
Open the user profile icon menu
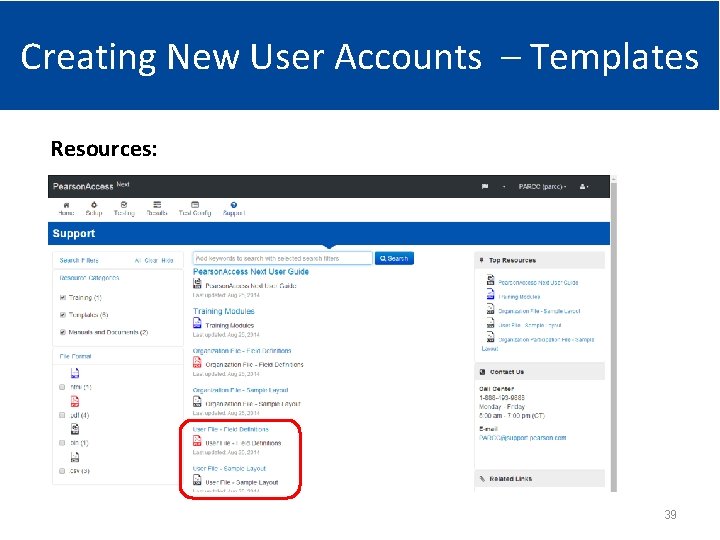pos(584,186)
